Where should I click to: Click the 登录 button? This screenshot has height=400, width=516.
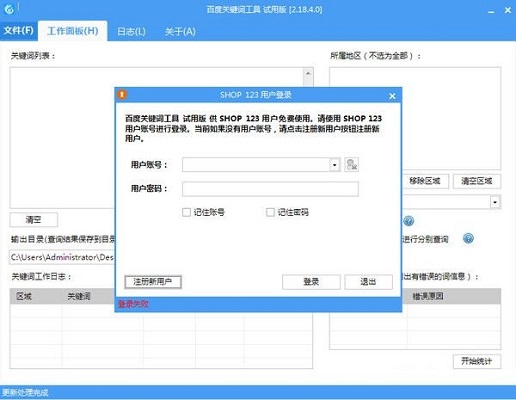tap(311, 282)
